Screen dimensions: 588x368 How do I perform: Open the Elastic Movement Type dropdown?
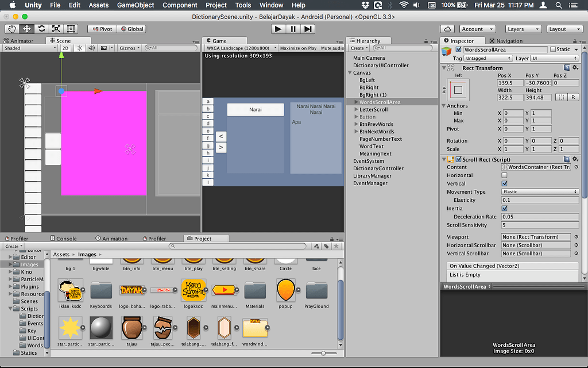pos(540,191)
